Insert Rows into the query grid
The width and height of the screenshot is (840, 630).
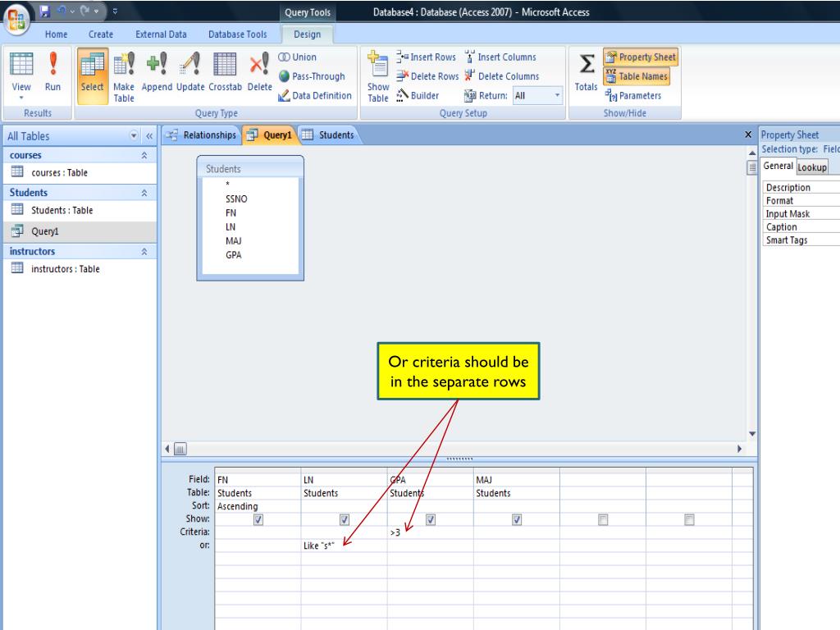pos(427,57)
